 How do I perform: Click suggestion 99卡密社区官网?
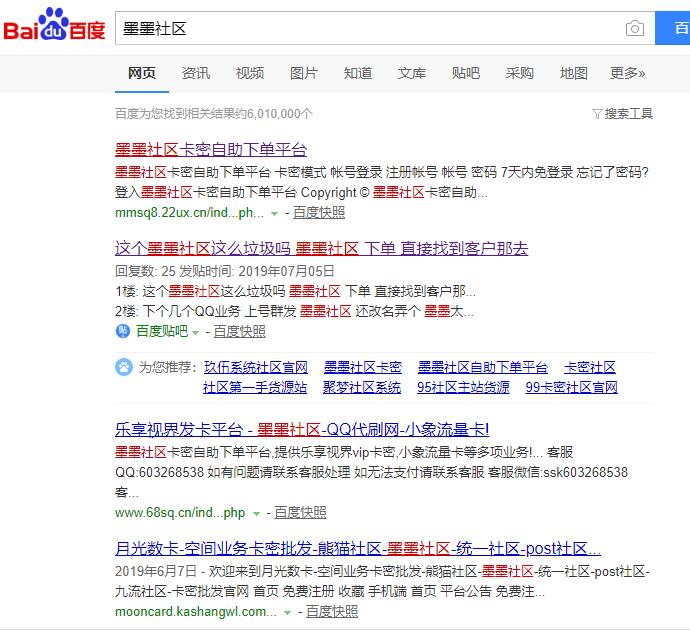pyautogui.click(x=572, y=388)
